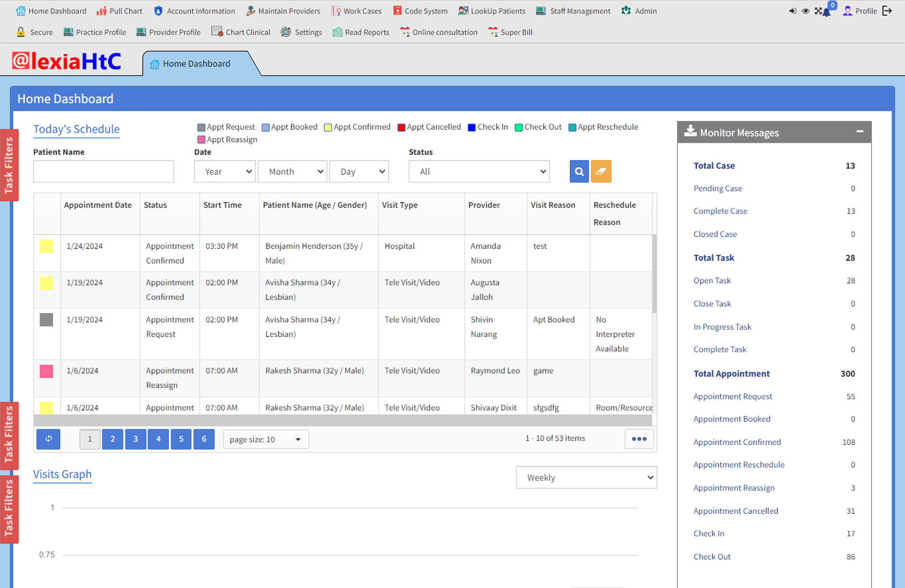905x588 pixels.
Task: Click Today's Schedule heading link
Action: 76,129
